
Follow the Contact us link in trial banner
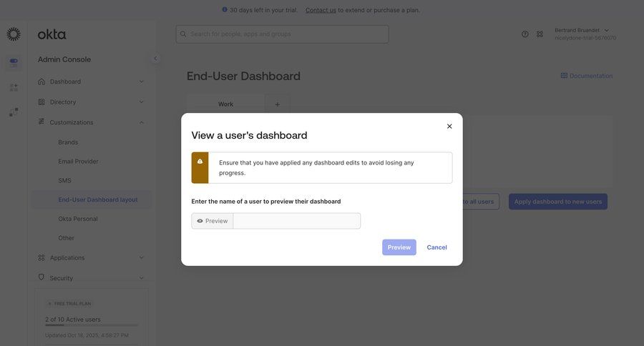[321, 10]
